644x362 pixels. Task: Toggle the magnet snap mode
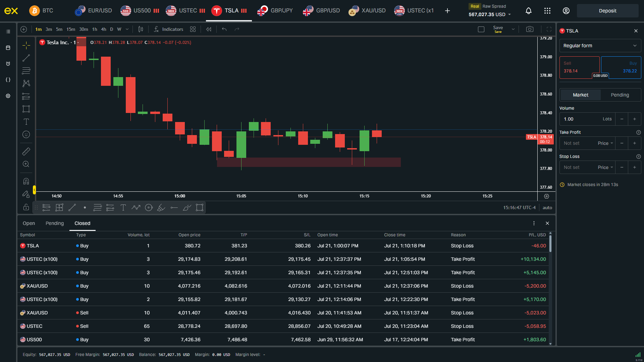pyautogui.click(x=26, y=181)
